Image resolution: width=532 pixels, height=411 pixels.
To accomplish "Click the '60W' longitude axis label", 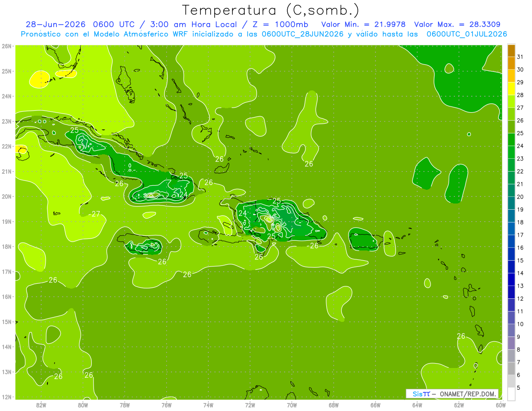I will (x=501, y=405).
